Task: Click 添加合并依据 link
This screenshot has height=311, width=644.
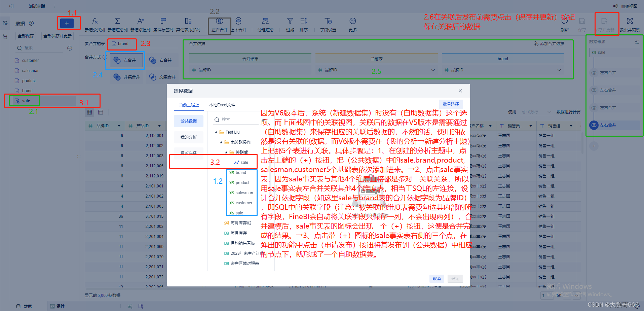Action: coord(549,44)
